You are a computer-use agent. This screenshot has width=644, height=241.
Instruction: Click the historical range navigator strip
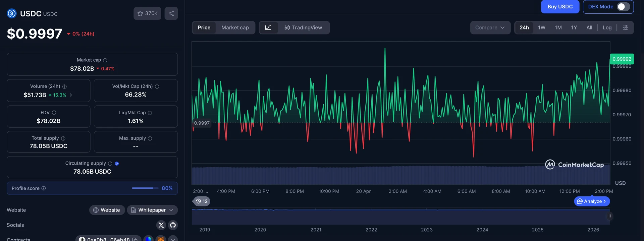tap(400, 217)
